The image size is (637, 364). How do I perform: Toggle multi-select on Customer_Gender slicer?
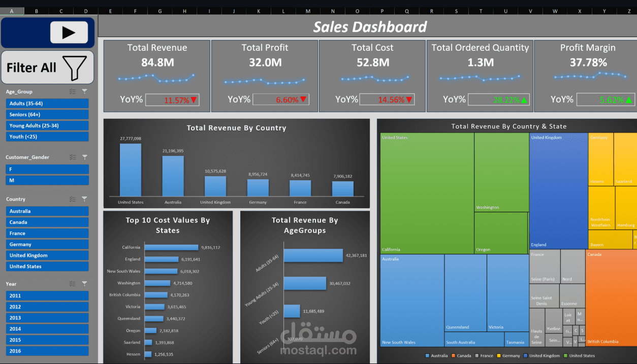73,157
